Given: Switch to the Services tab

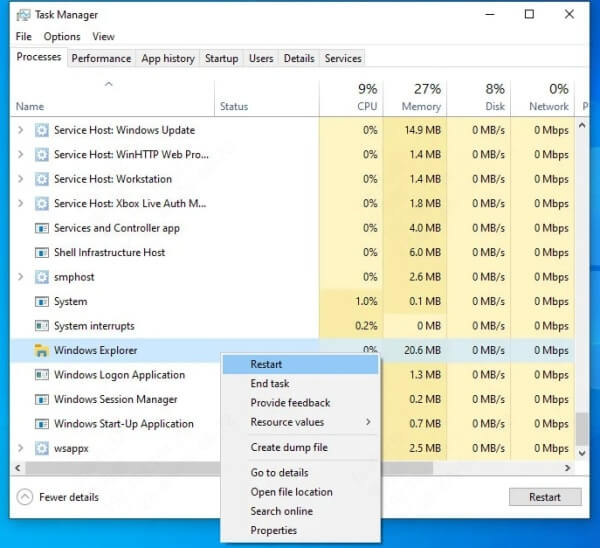Looking at the screenshot, I should pyautogui.click(x=343, y=59).
